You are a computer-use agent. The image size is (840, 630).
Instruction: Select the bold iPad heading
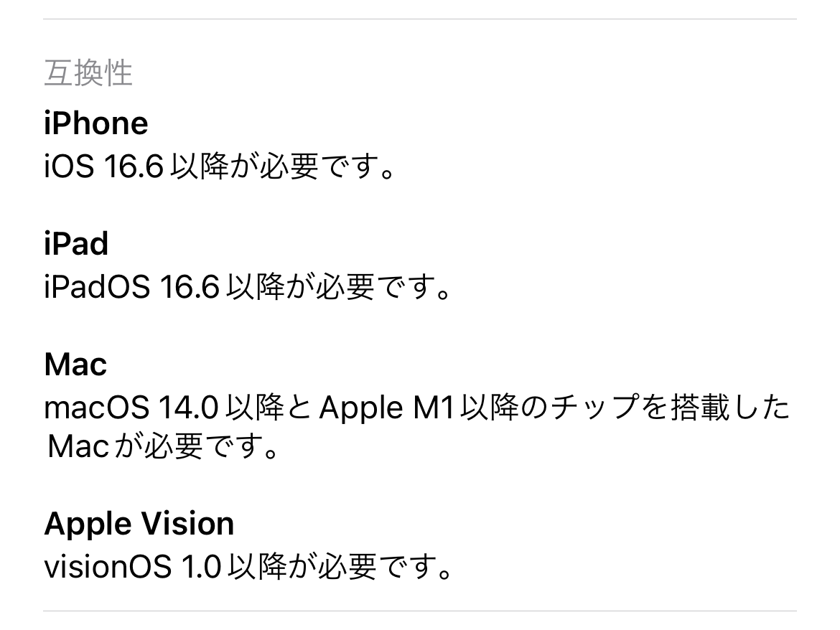[x=76, y=244]
